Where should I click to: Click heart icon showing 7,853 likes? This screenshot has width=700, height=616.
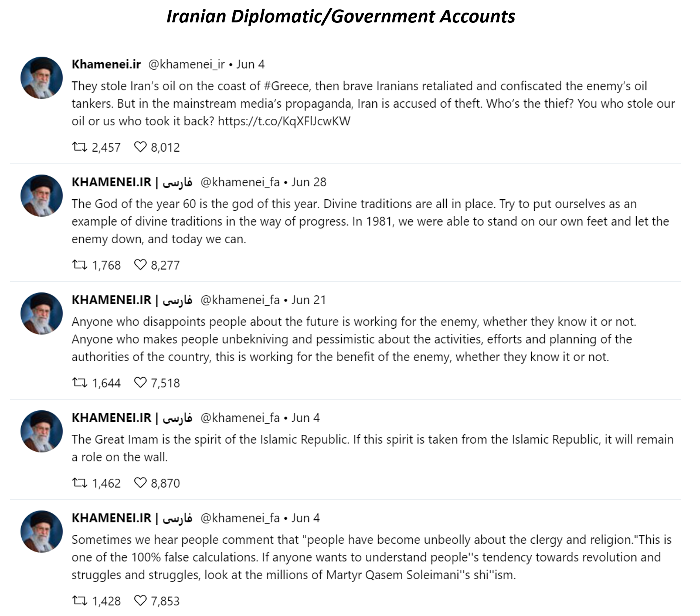[140, 601]
